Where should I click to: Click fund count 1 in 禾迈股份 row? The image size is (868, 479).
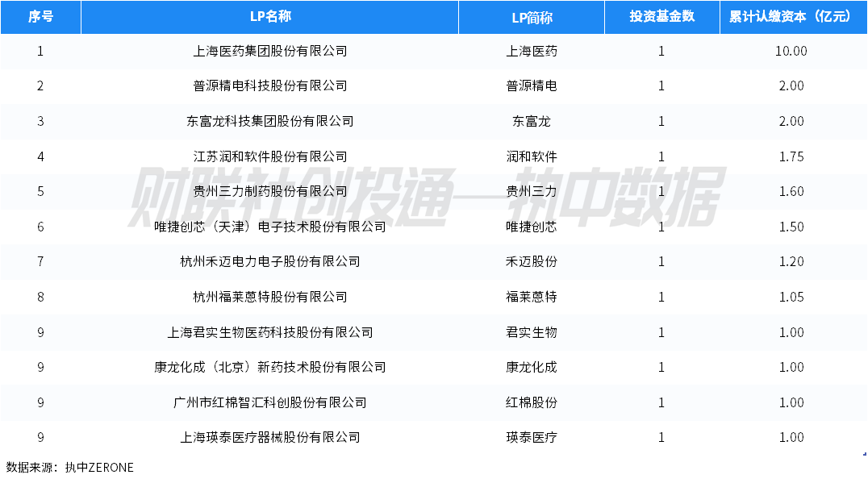661,262
